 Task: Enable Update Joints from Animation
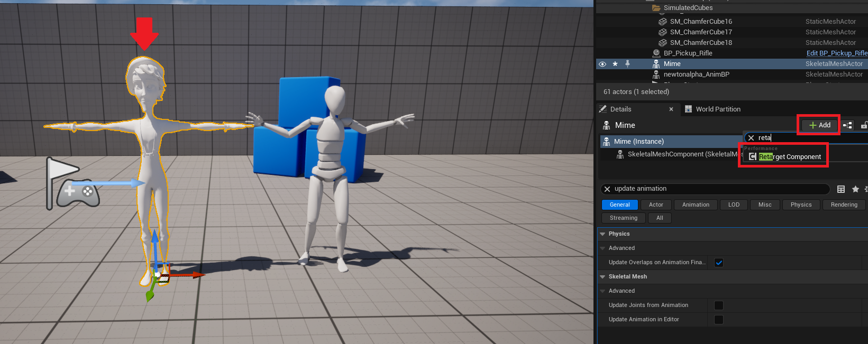pos(719,305)
